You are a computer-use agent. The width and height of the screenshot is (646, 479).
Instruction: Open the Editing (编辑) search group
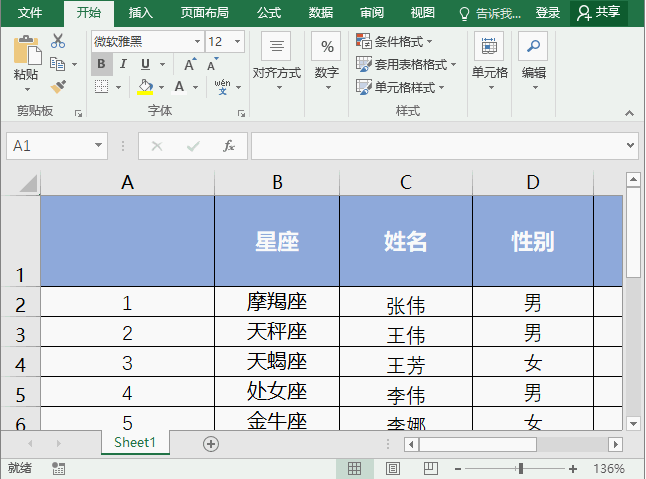click(534, 62)
